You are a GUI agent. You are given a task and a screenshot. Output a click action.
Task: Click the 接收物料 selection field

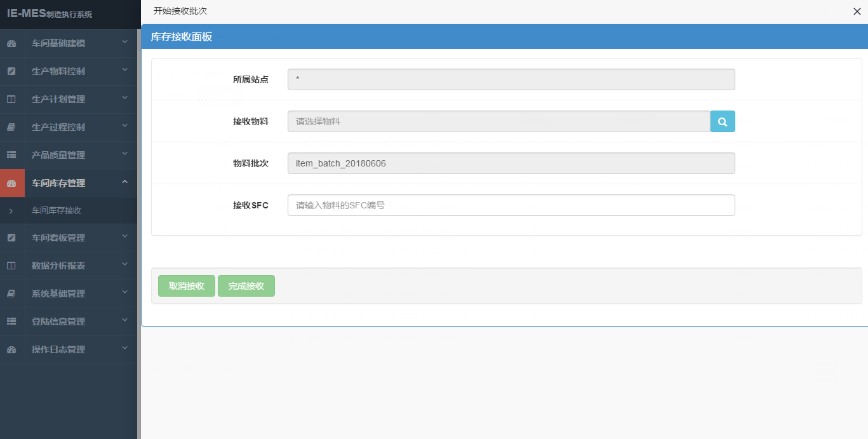pyautogui.click(x=498, y=121)
